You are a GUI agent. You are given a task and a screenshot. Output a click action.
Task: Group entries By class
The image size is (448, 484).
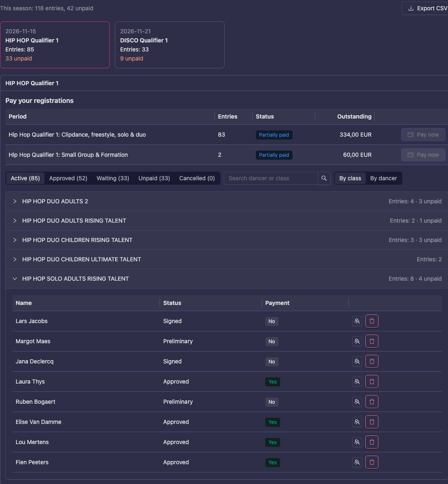pos(350,178)
